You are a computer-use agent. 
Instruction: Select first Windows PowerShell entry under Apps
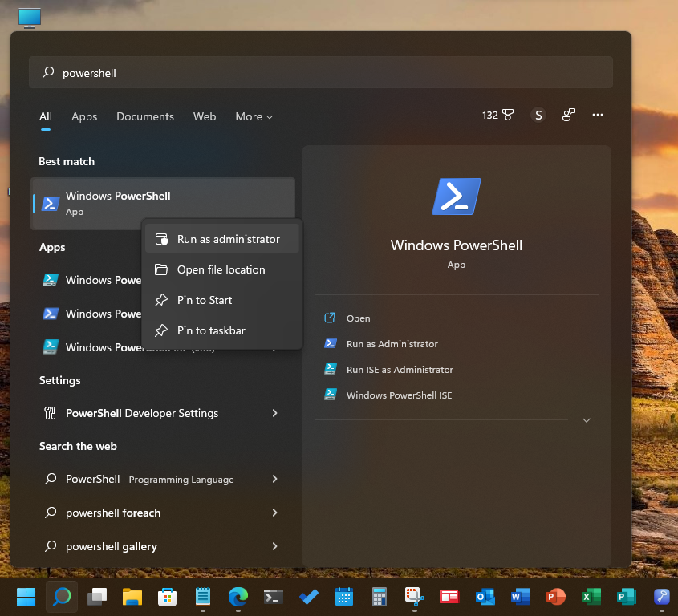91,280
